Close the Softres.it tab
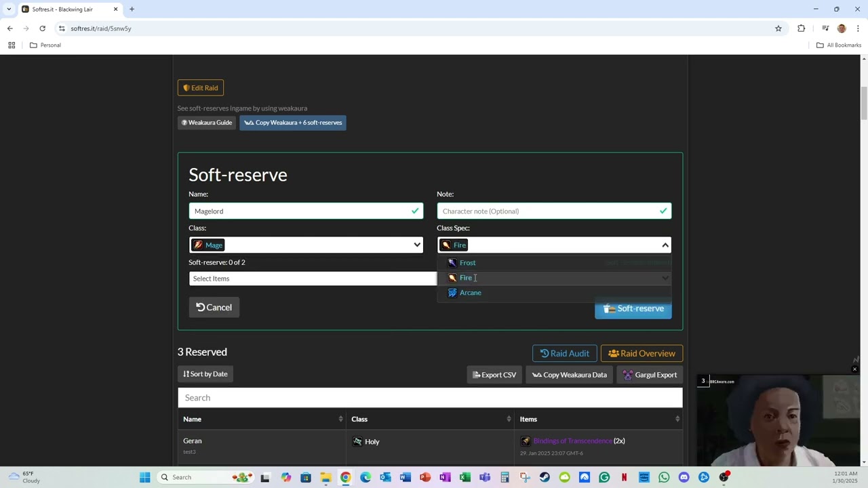The image size is (868, 488). click(x=115, y=9)
